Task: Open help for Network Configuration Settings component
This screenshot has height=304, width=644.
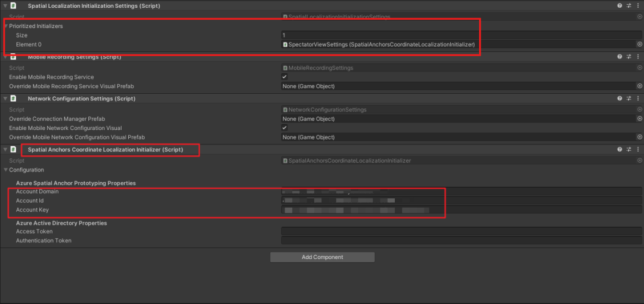Action: coord(620,99)
